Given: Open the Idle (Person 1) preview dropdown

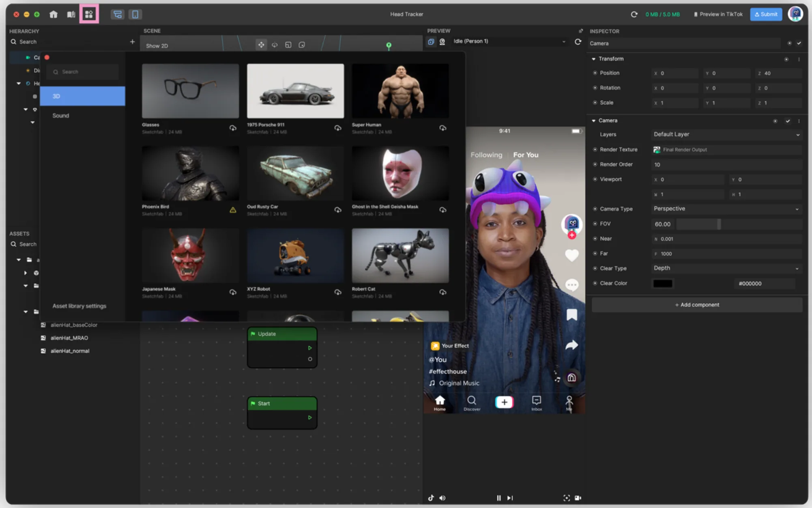Looking at the screenshot, I should click(509, 41).
